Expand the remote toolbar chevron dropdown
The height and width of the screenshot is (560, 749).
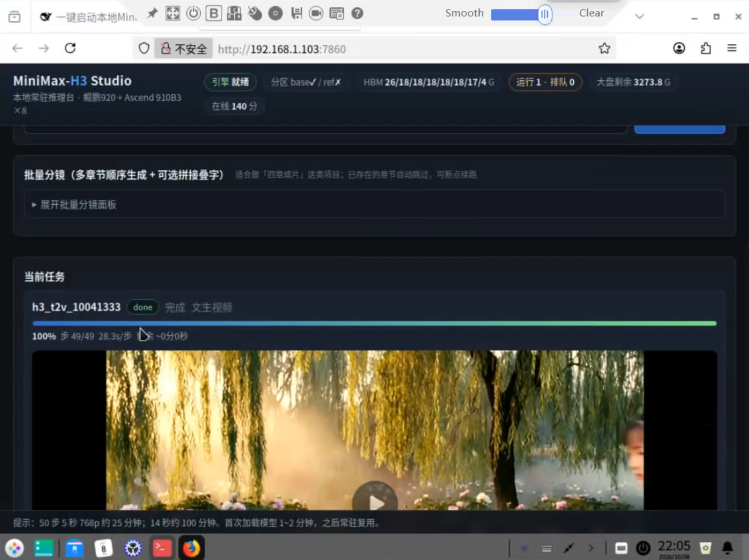pyautogui.click(x=639, y=16)
